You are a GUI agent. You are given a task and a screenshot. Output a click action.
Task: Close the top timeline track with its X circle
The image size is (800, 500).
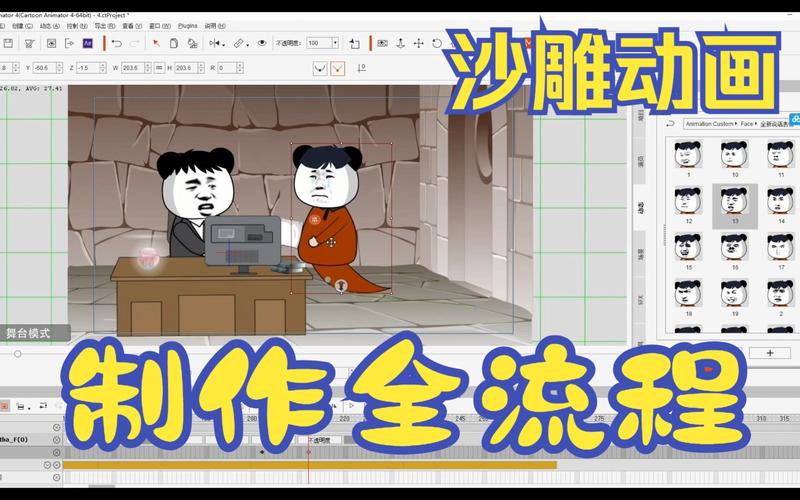pyautogui.click(x=57, y=428)
